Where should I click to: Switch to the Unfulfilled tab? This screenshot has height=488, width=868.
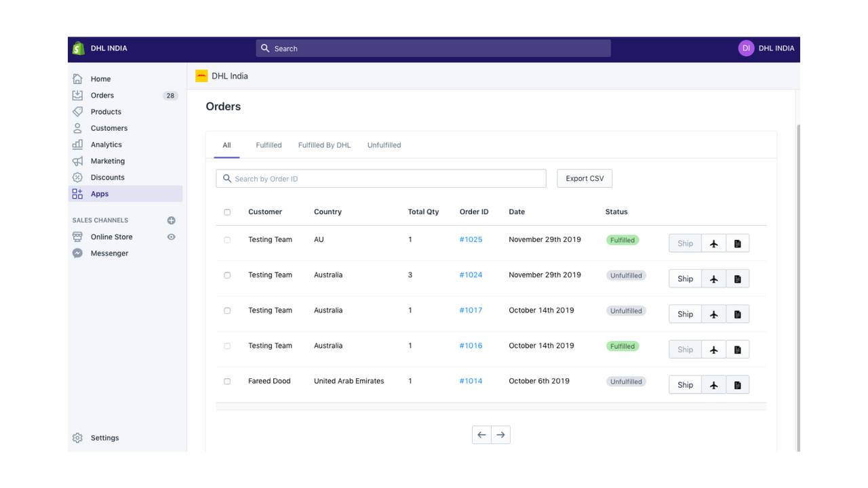384,145
